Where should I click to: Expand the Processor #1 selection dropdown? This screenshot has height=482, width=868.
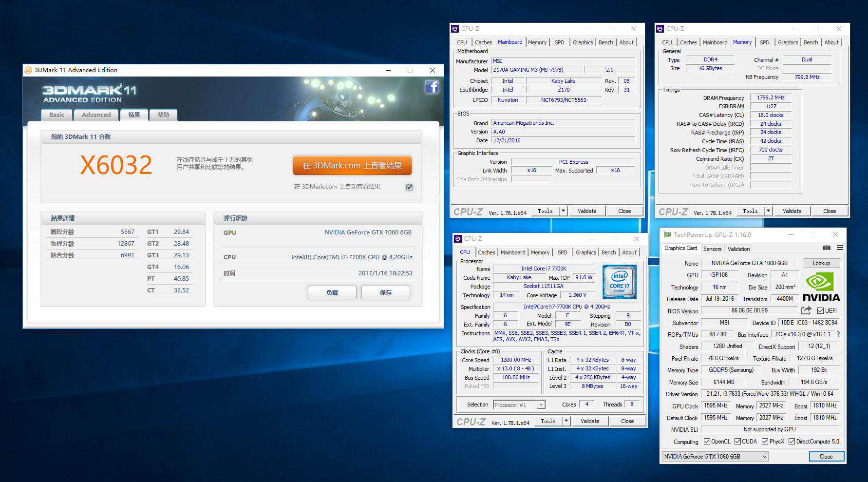tap(541, 405)
